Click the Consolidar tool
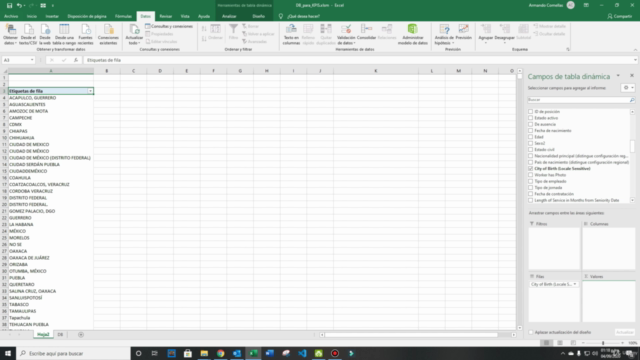This screenshot has height=360, width=640. click(366, 32)
